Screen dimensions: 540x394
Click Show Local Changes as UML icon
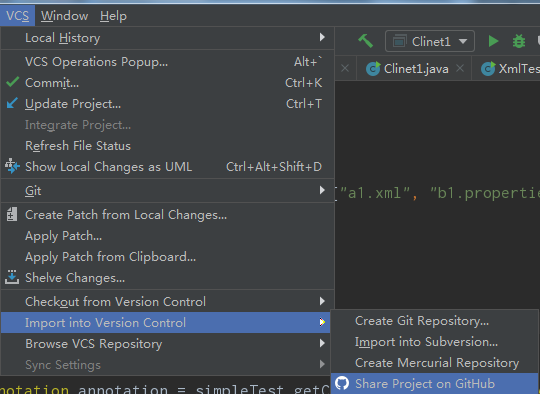pos(12,166)
